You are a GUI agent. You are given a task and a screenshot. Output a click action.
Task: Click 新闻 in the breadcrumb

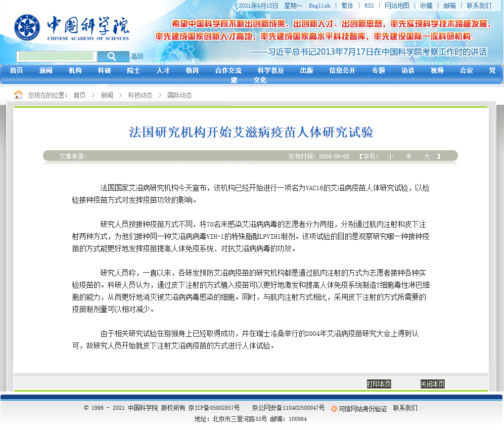(x=107, y=95)
